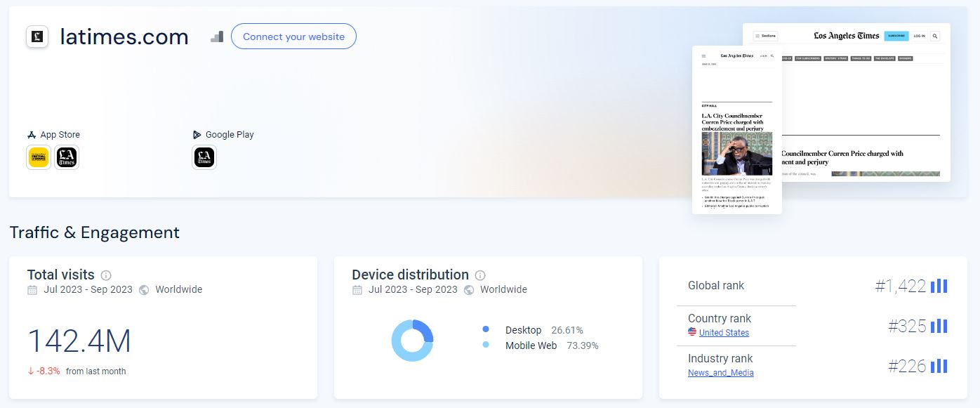Click the Desktop 26.61% value
980x408 pixels.
point(567,330)
